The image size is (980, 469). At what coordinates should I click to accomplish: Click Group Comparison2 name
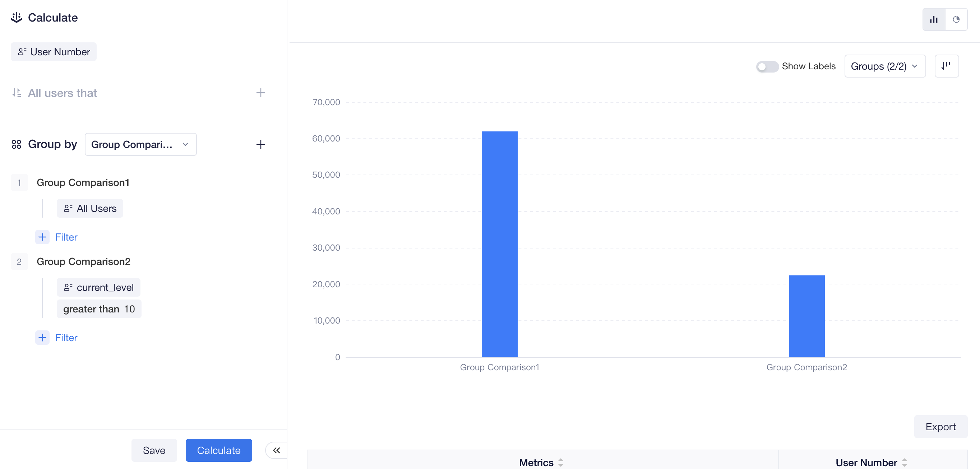click(x=83, y=262)
